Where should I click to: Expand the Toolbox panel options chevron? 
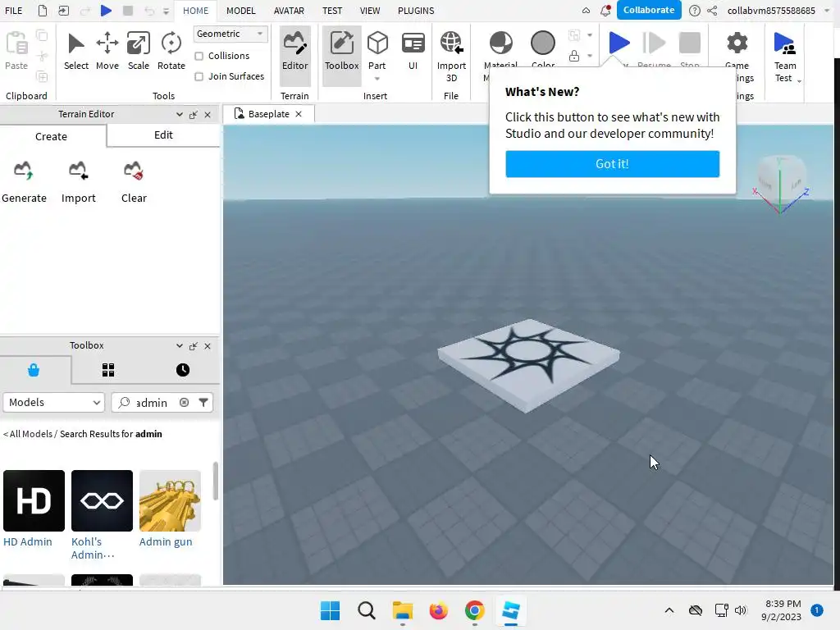[x=180, y=346]
